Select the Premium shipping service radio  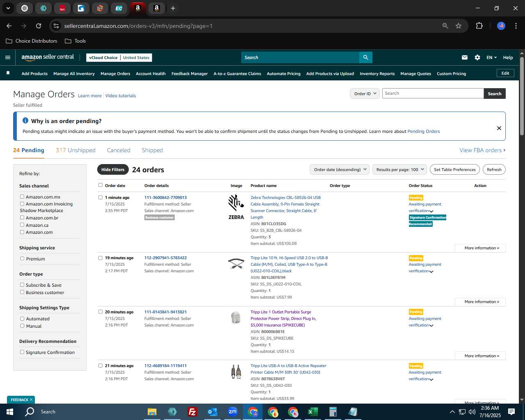point(22,259)
